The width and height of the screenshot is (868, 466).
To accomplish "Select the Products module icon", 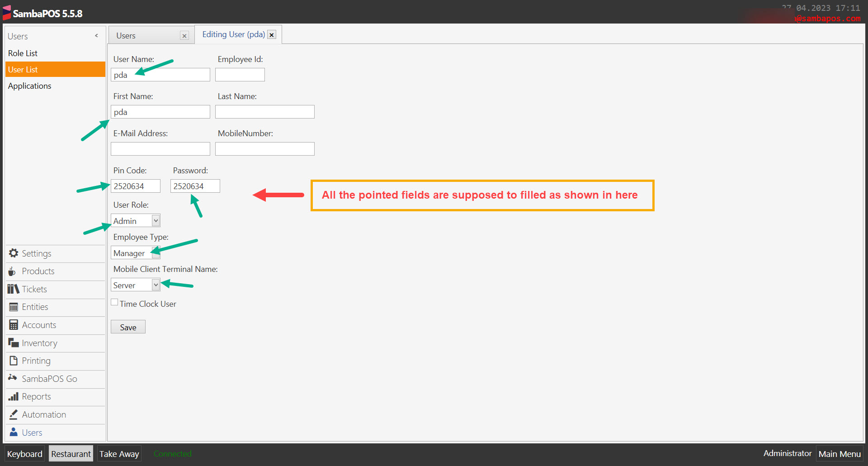I will pyautogui.click(x=13, y=271).
